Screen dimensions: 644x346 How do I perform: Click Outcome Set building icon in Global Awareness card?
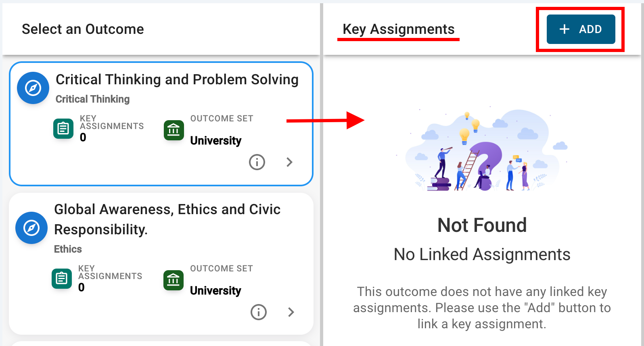click(173, 280)
